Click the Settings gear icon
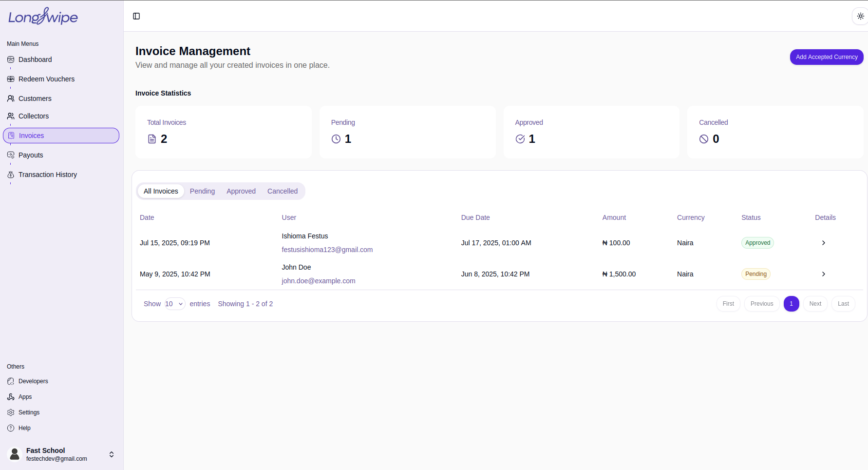Viewport: 868px width, 470px height. (11, 412)
